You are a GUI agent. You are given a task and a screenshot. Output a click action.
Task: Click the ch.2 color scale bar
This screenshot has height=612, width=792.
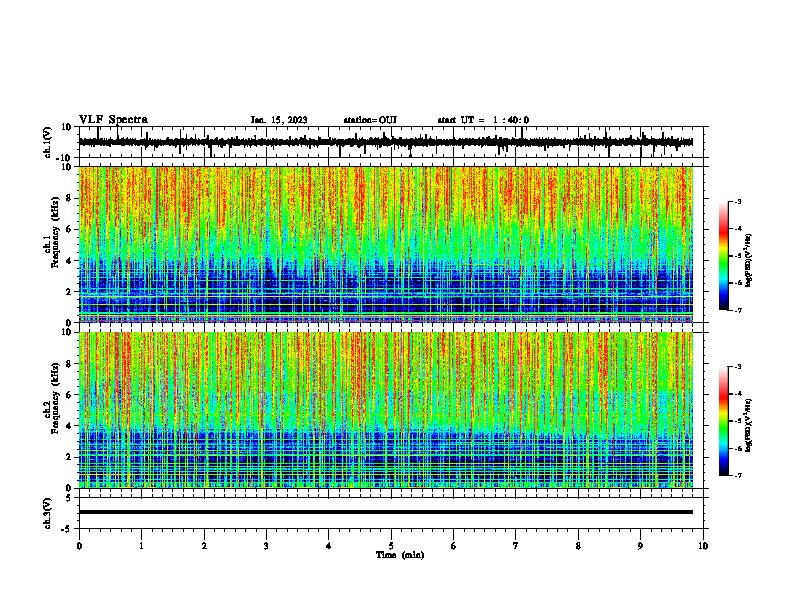pos(723,421)
